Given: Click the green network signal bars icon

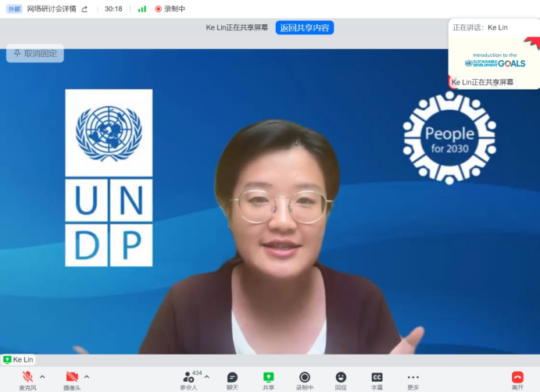Looking at the screenshot, I should [142, 9].
